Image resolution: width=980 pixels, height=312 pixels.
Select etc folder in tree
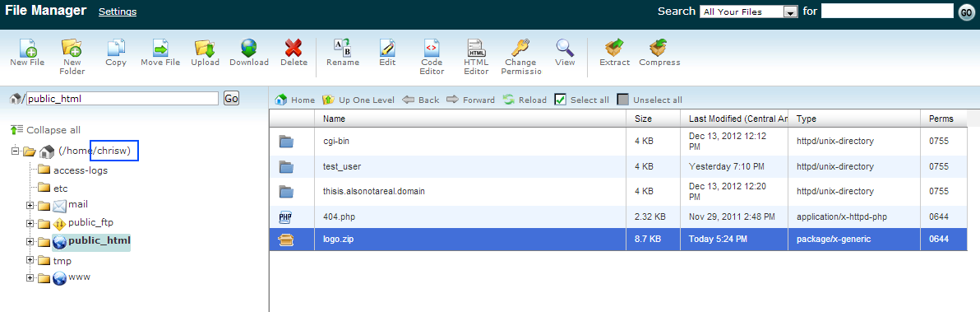[x=61, y=189]
